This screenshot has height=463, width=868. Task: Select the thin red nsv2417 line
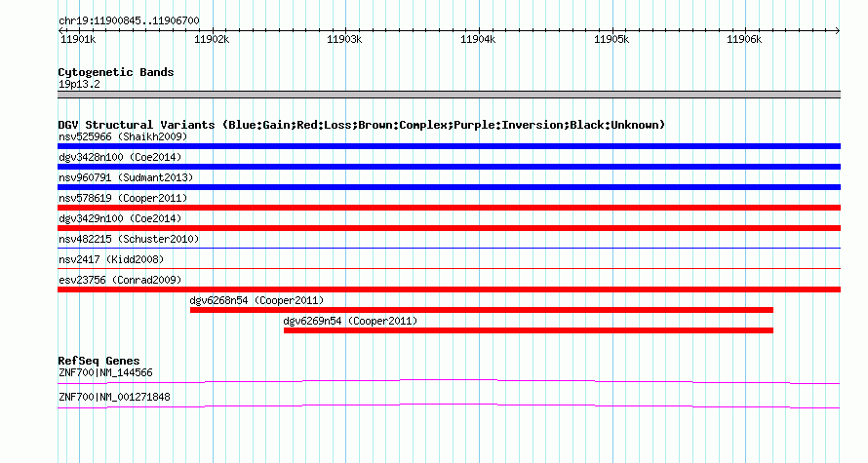coord(449,268)
